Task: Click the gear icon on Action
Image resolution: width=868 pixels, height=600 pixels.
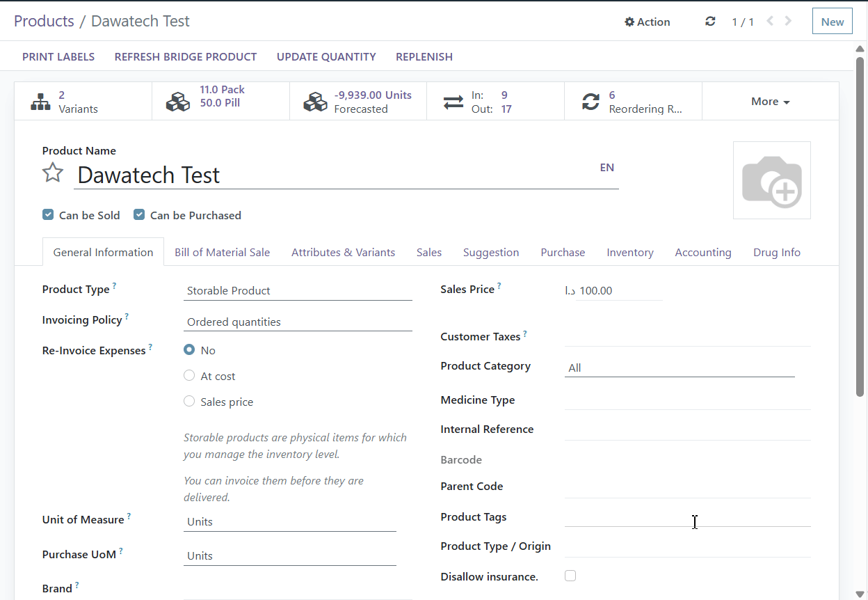Action: pos(629,22)
